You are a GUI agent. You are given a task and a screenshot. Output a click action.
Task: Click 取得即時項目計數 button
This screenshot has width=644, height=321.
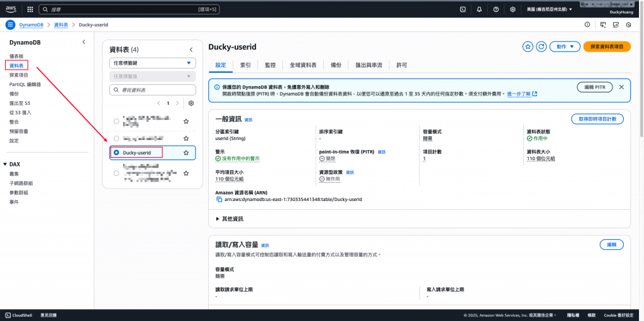[x=597, y=119]
